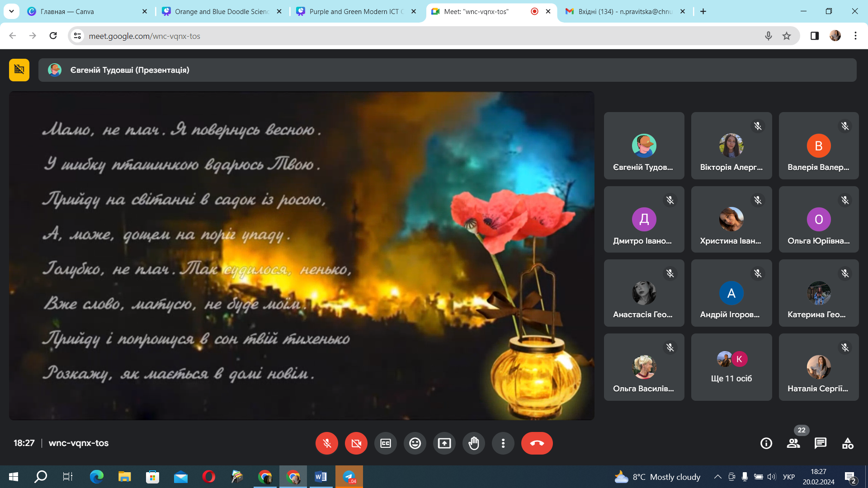Close the Canva Главная tab
868x488 pixels.
point(145,12)
